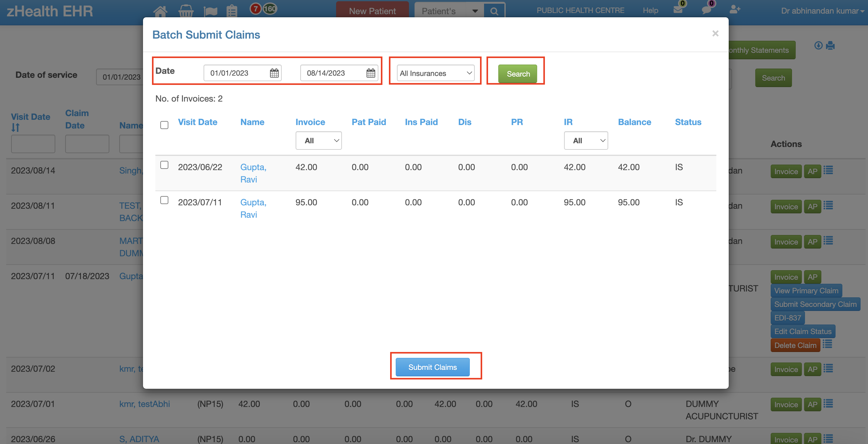
Task: Open list icon in 2023/06/26 row
Action: pyautogui.click(x=828, y=439)
